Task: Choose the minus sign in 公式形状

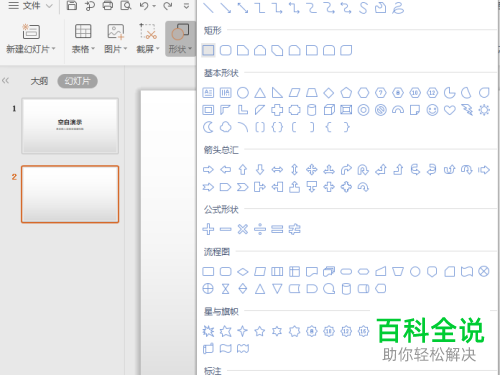Action: pyautogui.click(x=226, y=229)
